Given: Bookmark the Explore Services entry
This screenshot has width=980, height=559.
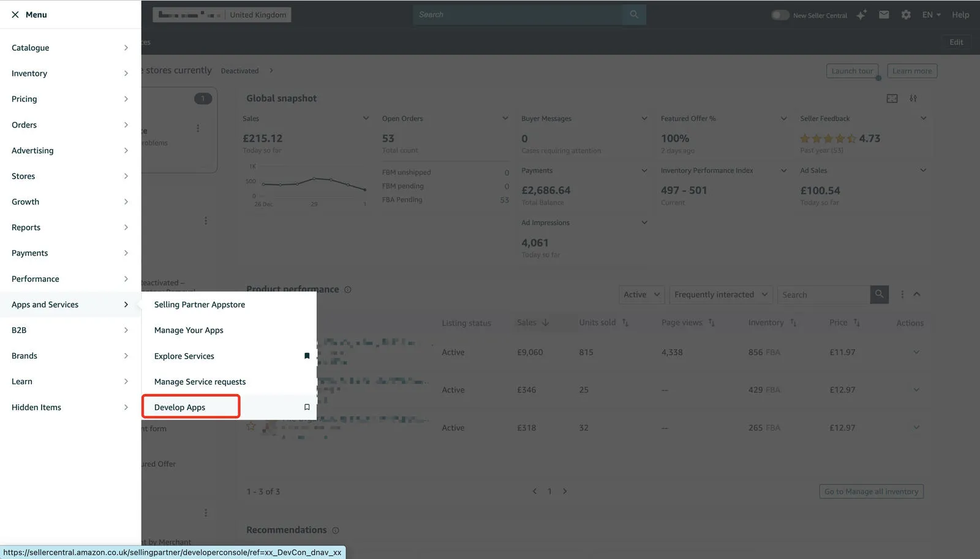Looking at the screenshot, I should click(307, 356).
